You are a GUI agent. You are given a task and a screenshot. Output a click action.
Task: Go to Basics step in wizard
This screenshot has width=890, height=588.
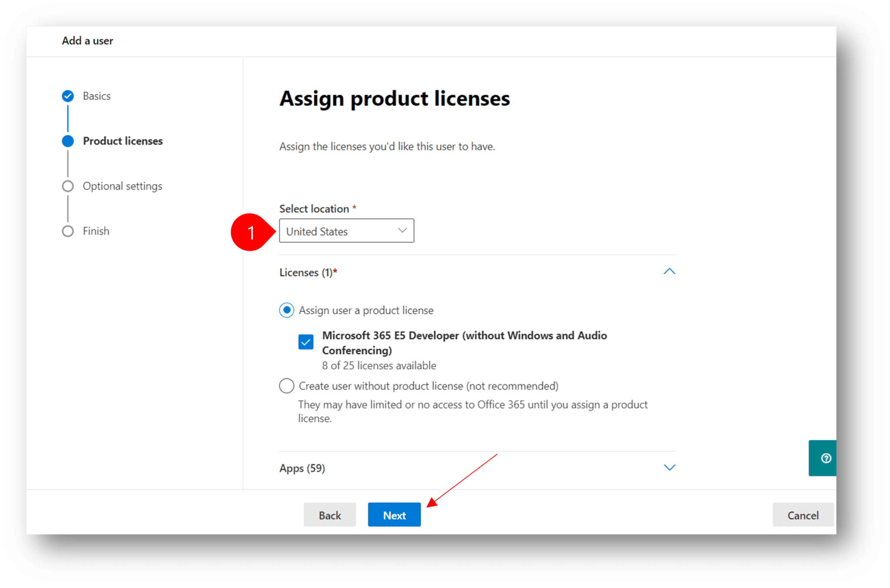[96, 96]
